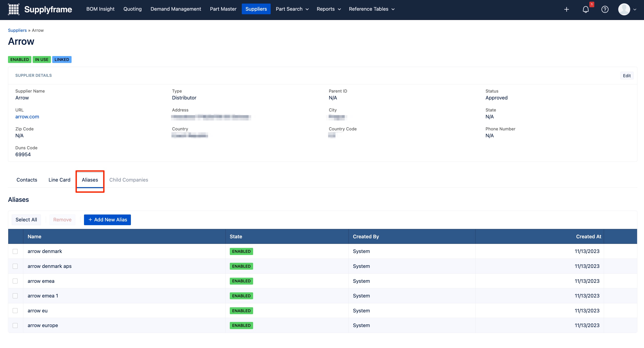Click the Status value Approved
The image size is (644, 348).
(496, 98)
